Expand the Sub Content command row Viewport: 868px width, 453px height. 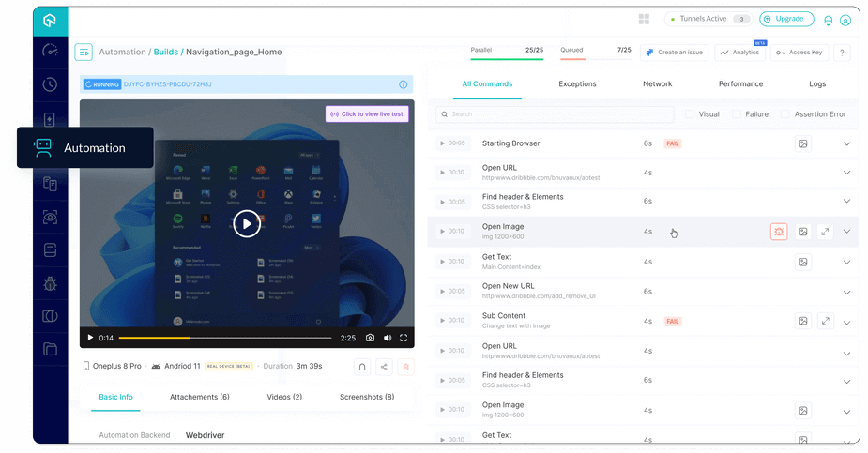[846, 322]
